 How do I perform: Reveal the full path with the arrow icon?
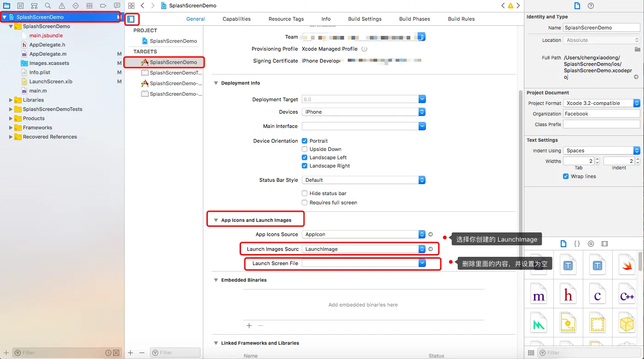(x=636, y=77)
